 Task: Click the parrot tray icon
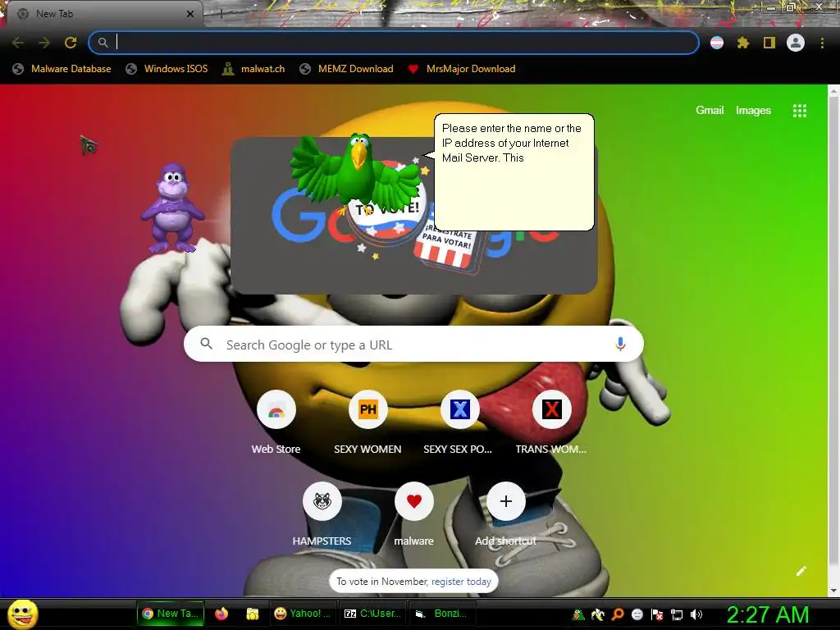tap(598, 614)
